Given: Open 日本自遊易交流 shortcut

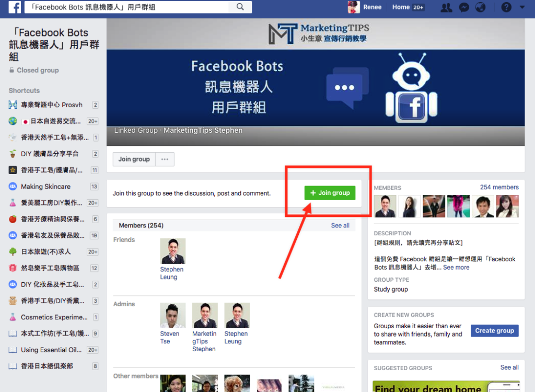Looking at the screenshot, I should [51, 121].
